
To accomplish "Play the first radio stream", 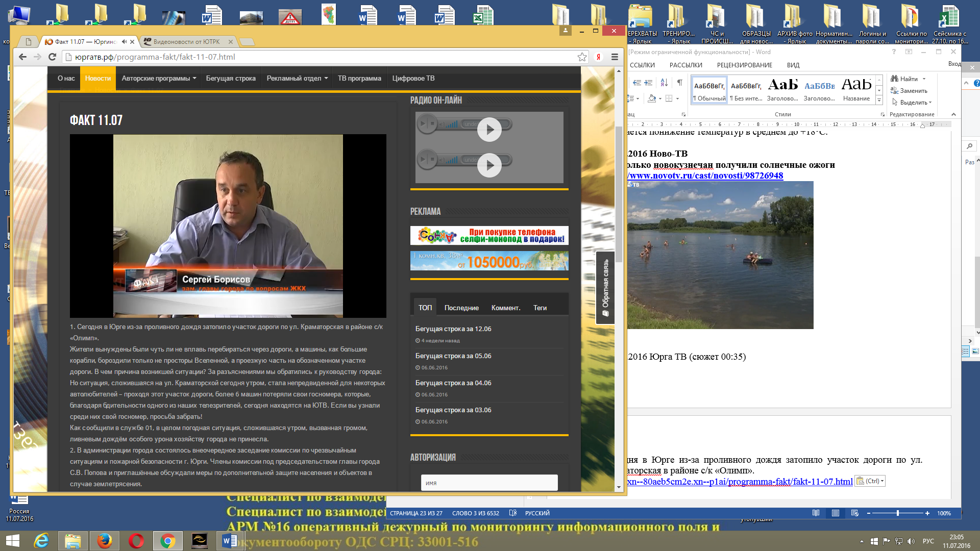I will tap(489, 130).
